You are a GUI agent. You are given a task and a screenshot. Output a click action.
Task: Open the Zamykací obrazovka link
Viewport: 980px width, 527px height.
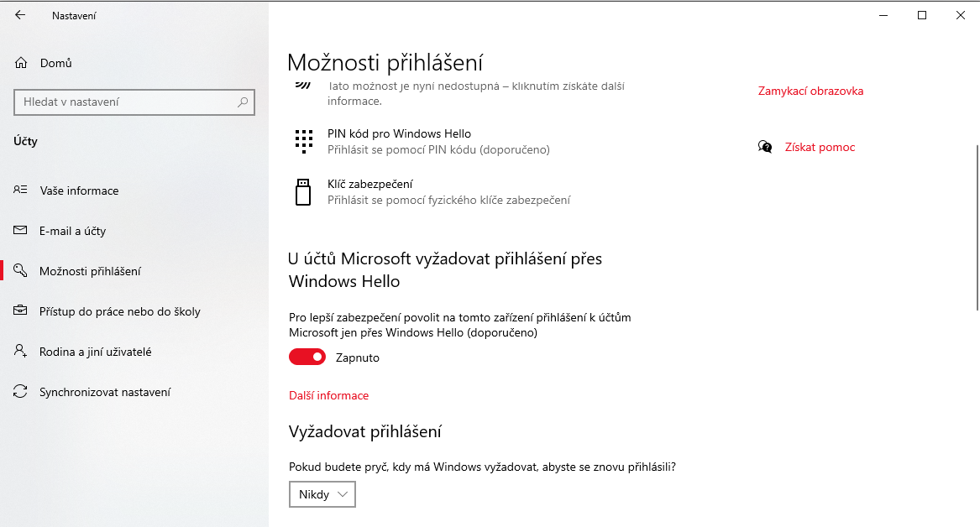810,91
